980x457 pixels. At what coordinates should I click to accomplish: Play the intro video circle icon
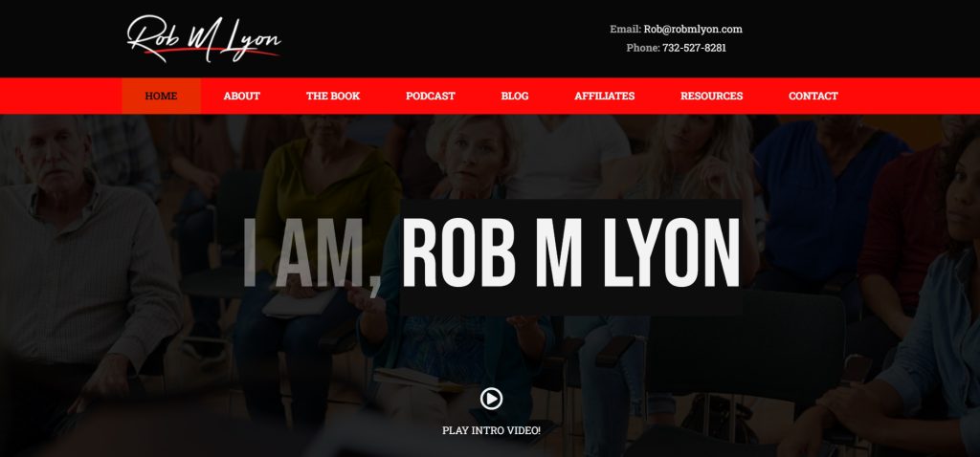pyautogui.click(x=491, y=399)
